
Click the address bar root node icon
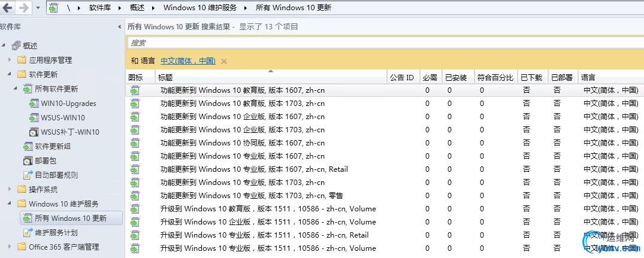[x=53, y=7]
